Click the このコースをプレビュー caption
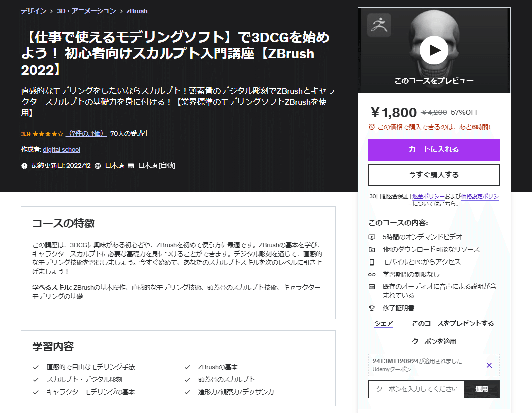 tap(434, 81)
